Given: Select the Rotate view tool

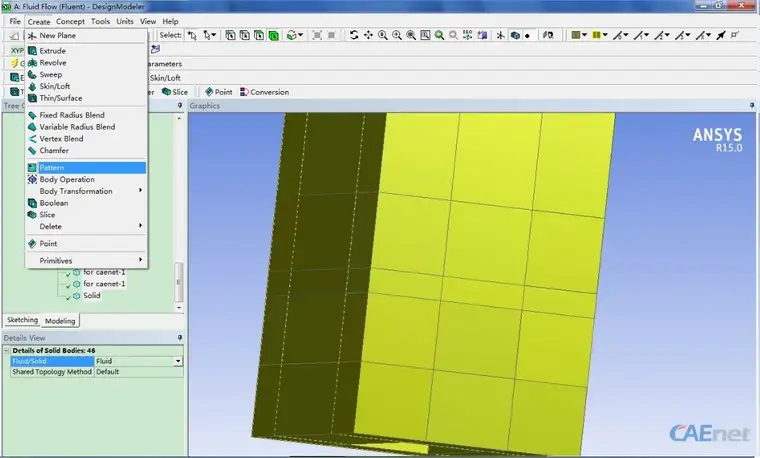Looking at the screenshot, I should [x=354, y=35].
